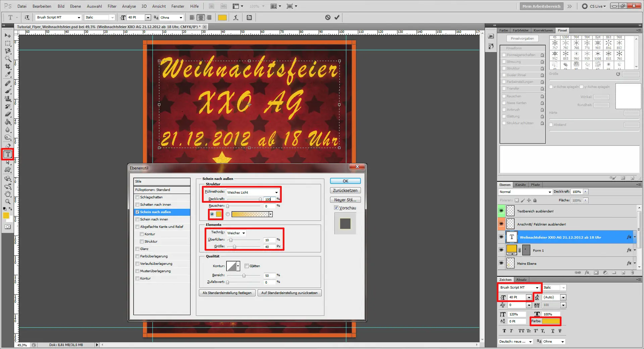644x349 pixels.
Task: Open the Ebene menu
Action: click(75, 6)
